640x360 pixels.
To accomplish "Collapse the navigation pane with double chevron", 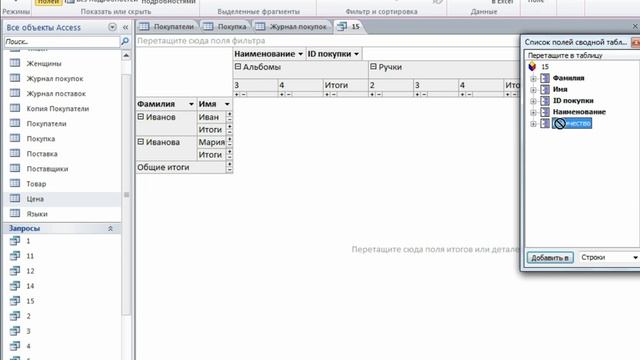I will point(125,27).
